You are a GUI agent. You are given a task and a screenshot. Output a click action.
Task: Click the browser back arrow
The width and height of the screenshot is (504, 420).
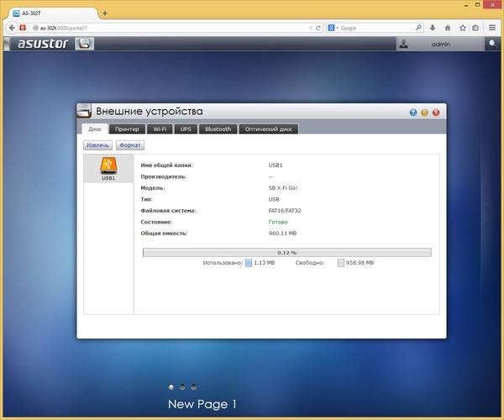pos(12,28)
